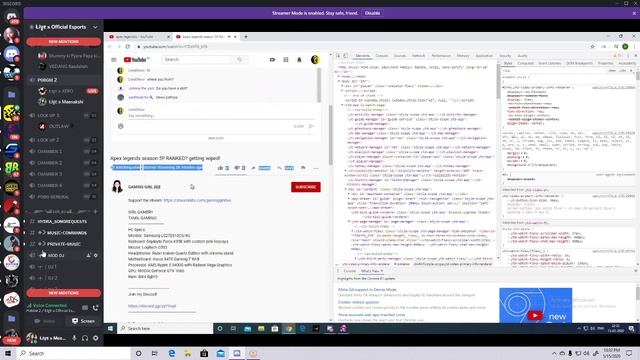Viewport: 640px width, 360px height.
Task: Run YouTube search with magnifier button
Action: point(240,60)
